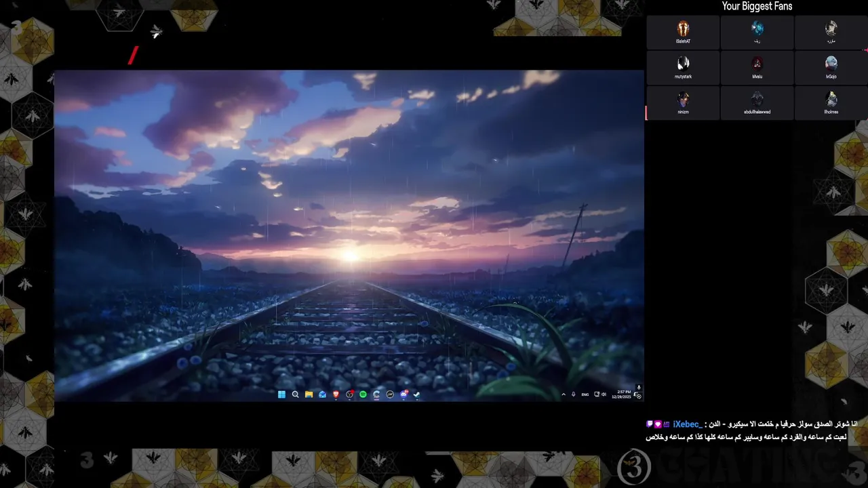Open taskbar Search

click(295, 394)
